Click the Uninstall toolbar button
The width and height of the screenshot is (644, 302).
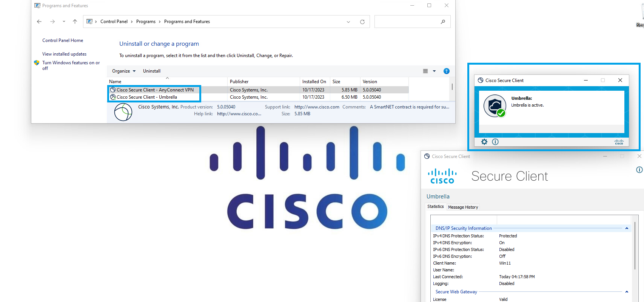pos(152,71)
